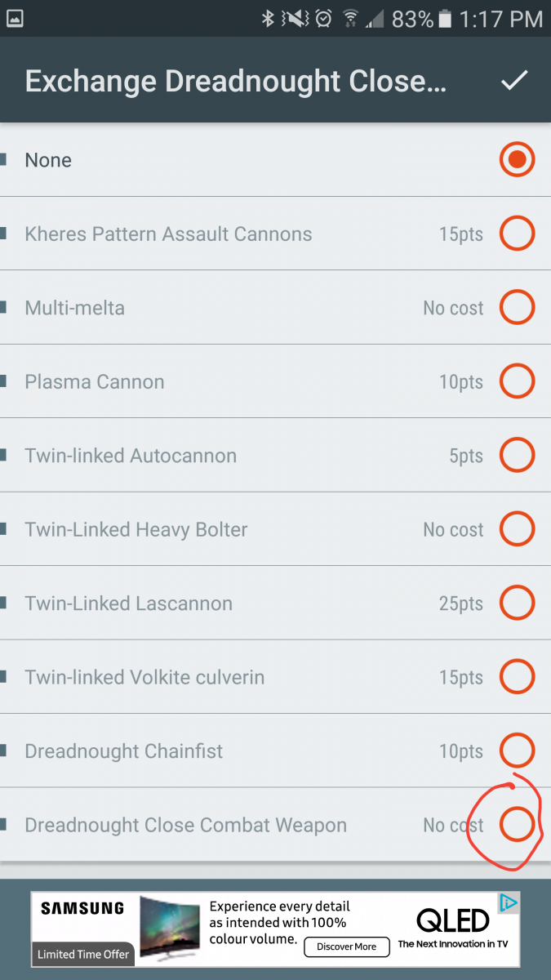The height and width of the screenshot is (980, 551).
Task: Choose Twin-Linked Heavy Bolter radio button
Action: pos(517,529)
